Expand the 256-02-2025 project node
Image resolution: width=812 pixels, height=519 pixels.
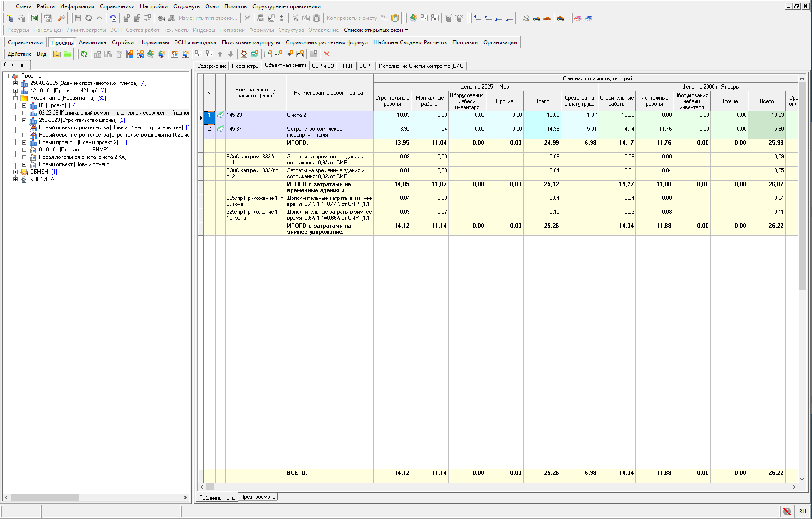tap(15, 83)
